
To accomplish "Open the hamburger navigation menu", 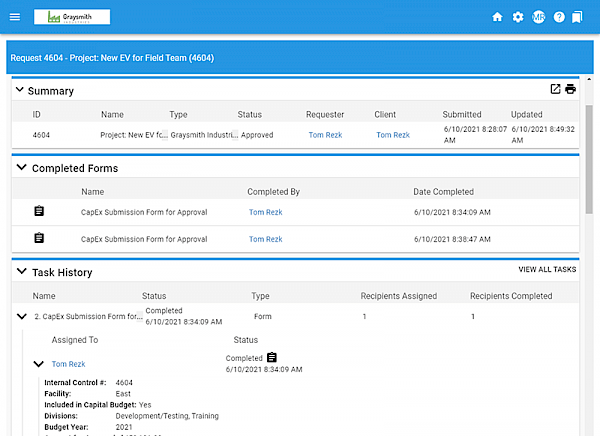I will pos(14,17).
